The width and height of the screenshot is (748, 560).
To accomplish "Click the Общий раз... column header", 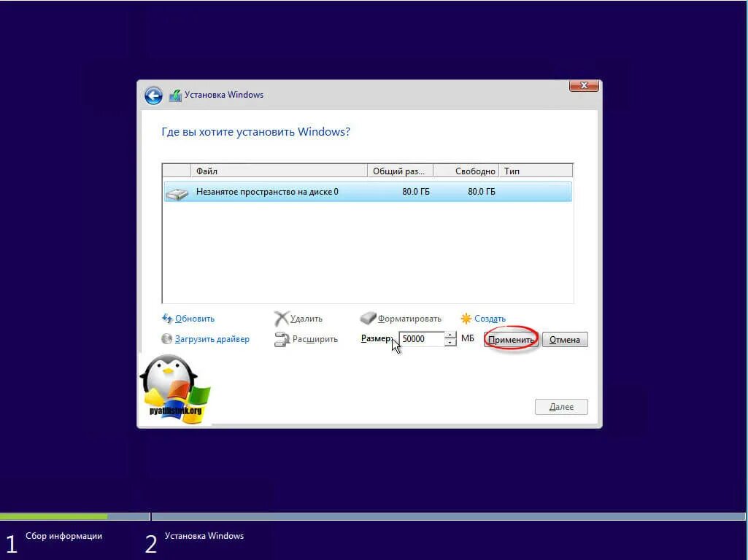I will pyautogui.click(x=400, y=171).
